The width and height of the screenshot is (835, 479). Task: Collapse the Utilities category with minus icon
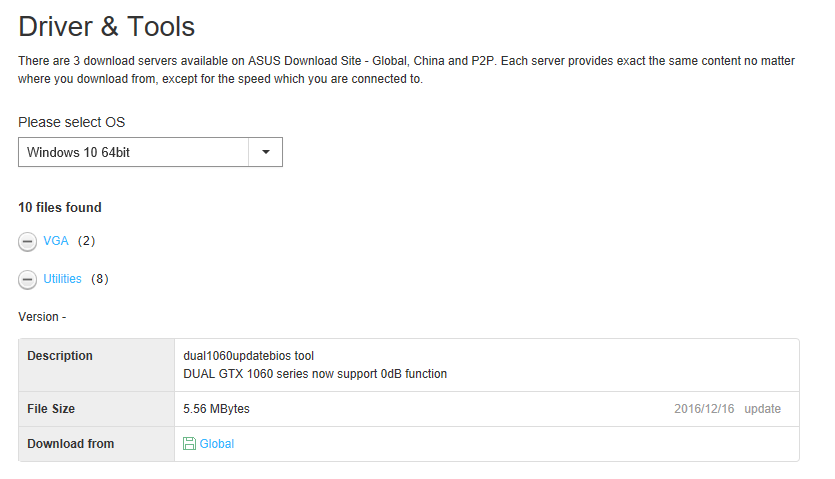tap(27, 280)
